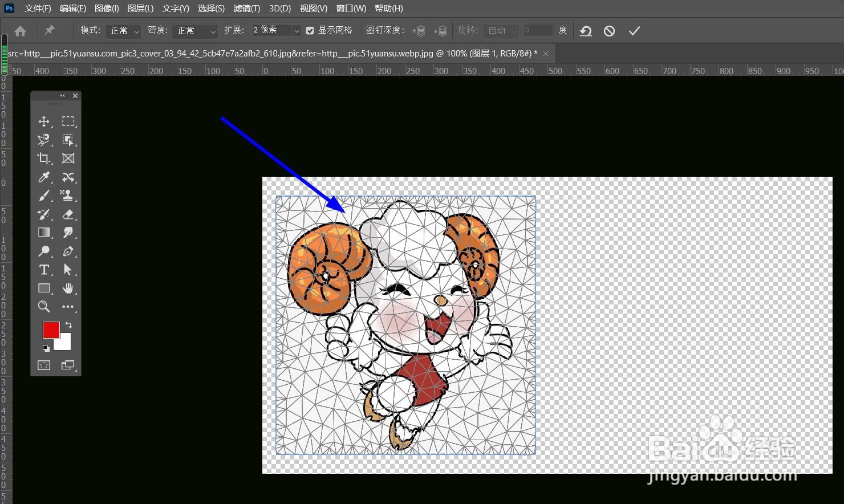This screenshot has width=844, height=504.
Task: Reset default foreground and background colors
Action: click(46, 348)
